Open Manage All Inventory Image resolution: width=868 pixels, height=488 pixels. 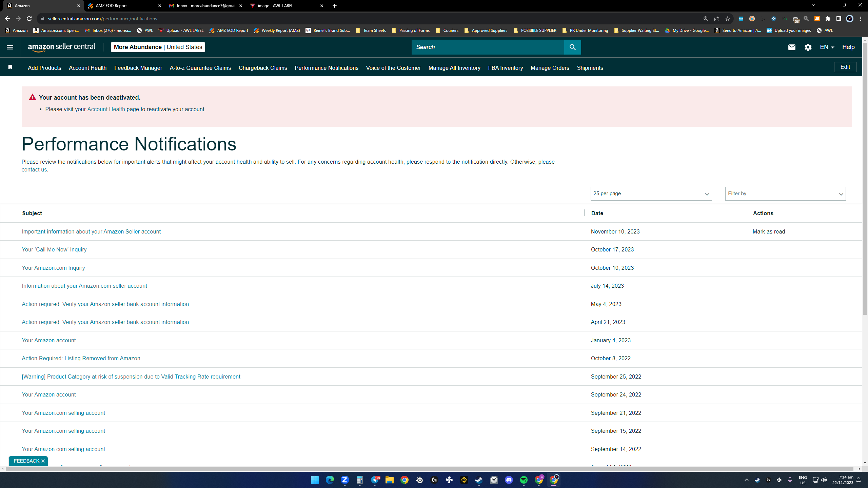tap(454, 68)
